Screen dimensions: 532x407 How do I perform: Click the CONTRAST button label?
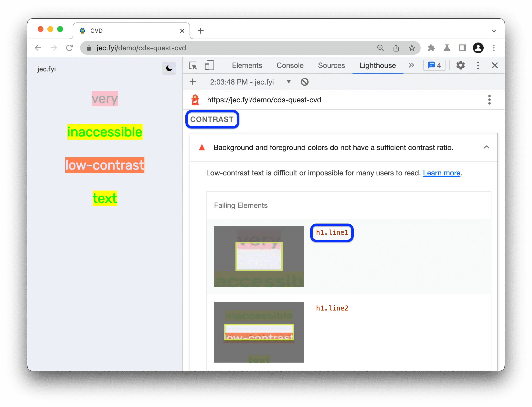tap(213, 120)
